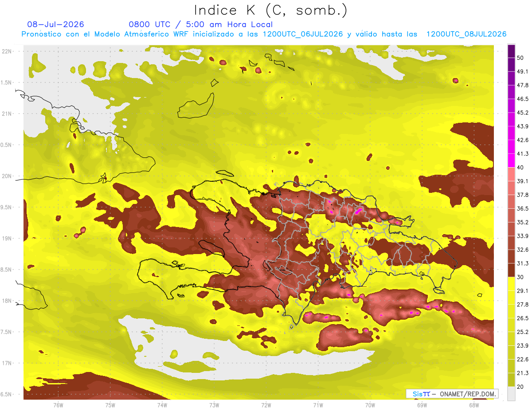Select the "40" color scale value
This screenshot has height=411, width=532.
[520, 167]
